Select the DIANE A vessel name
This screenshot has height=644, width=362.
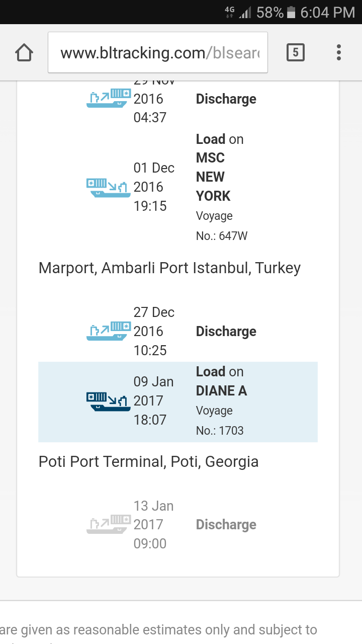221,391
